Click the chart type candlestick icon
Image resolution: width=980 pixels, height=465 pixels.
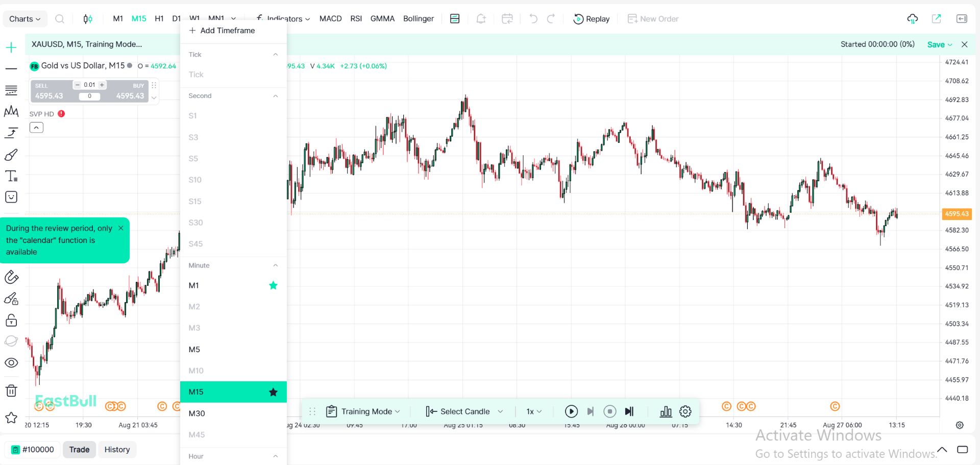pyautogui.click(x=88, y=19)
